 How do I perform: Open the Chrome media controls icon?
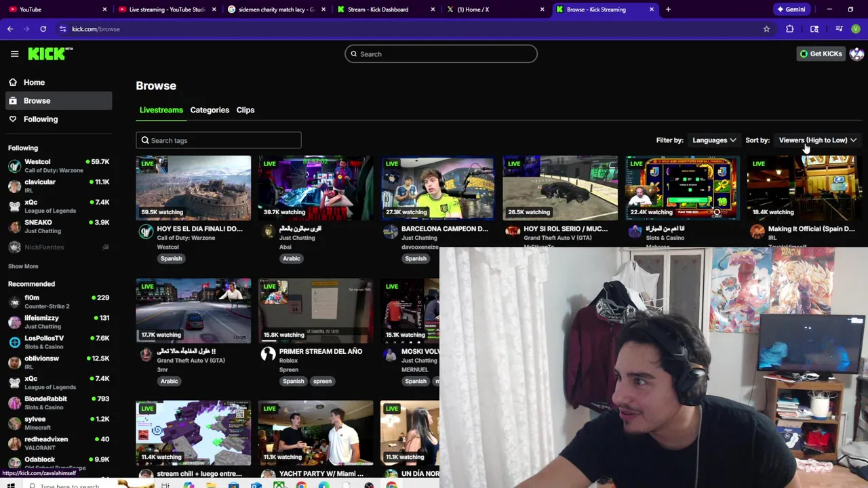click(839, 29)
